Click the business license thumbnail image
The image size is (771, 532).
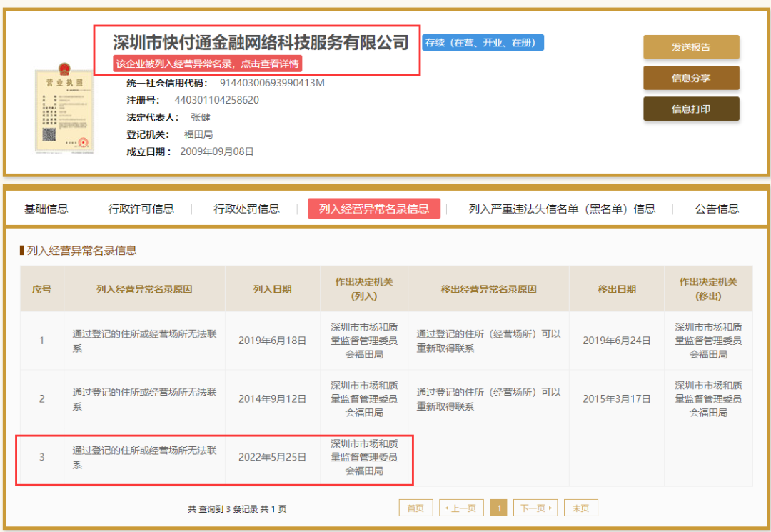[x=64, y=108]
